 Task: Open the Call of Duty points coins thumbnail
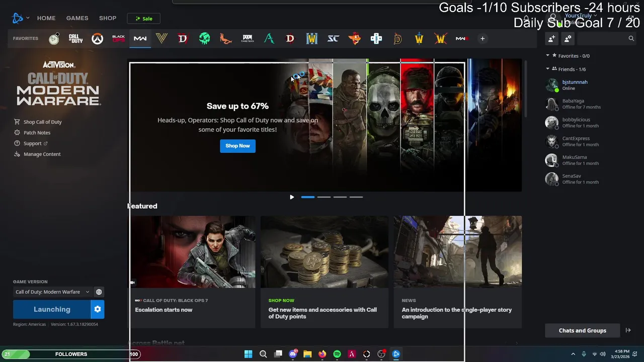point(325,252)
